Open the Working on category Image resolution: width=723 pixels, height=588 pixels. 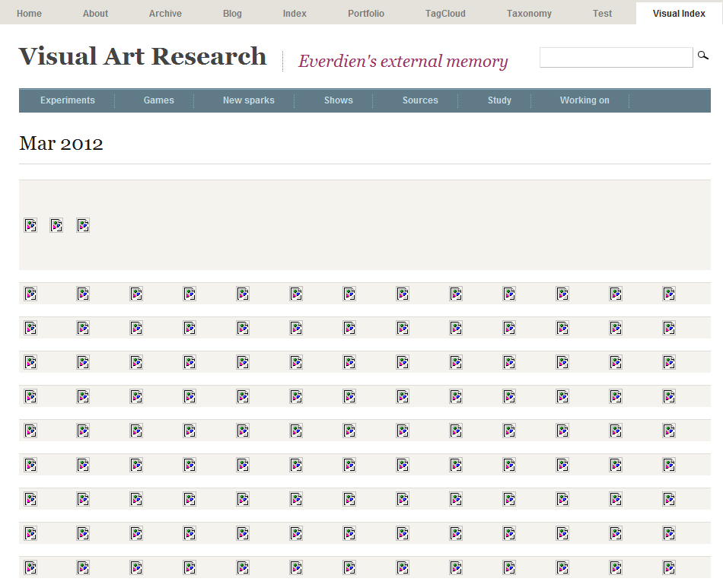584,100
